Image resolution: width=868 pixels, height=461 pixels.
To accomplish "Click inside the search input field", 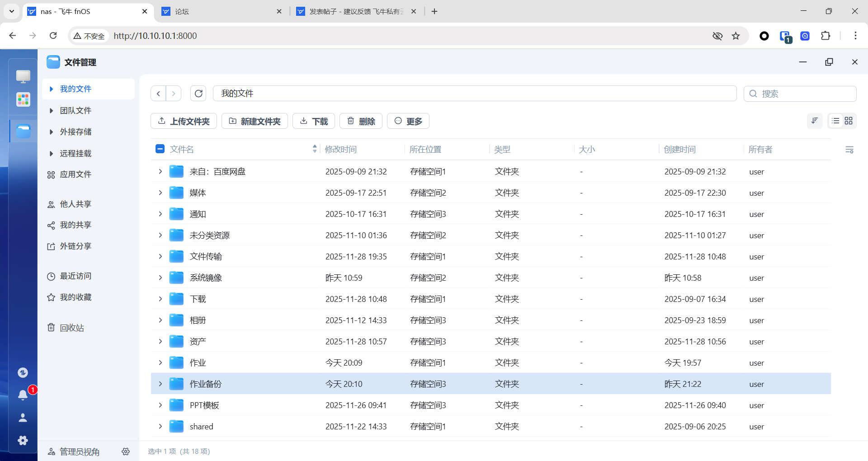I will (x=800, y=94).
